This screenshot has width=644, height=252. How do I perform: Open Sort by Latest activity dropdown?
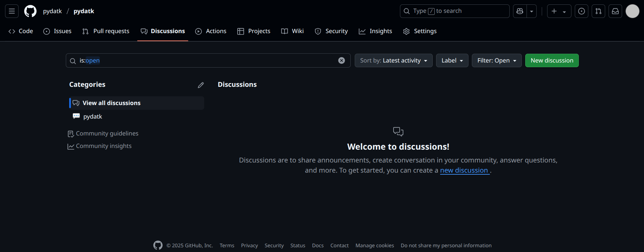click(x=394, y=60)
